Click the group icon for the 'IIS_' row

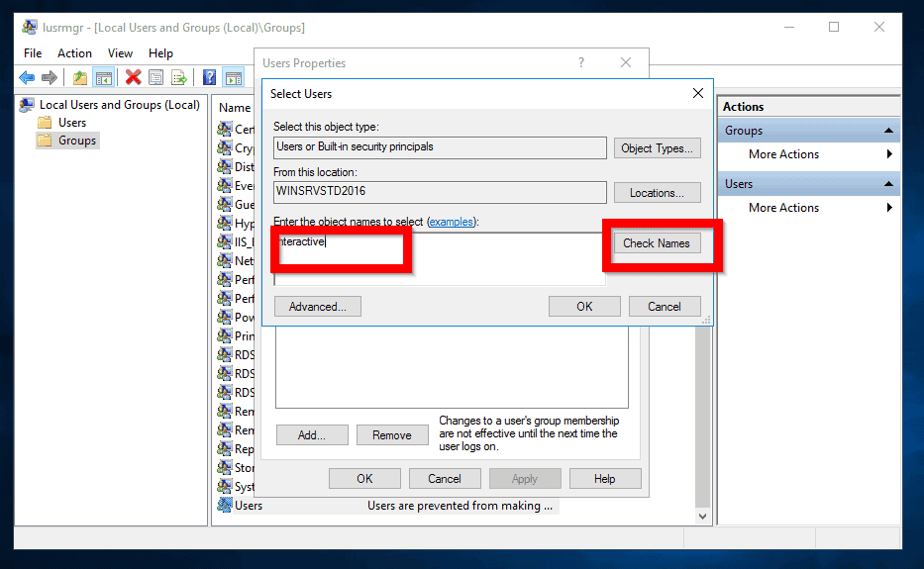[x=225, y=241]
